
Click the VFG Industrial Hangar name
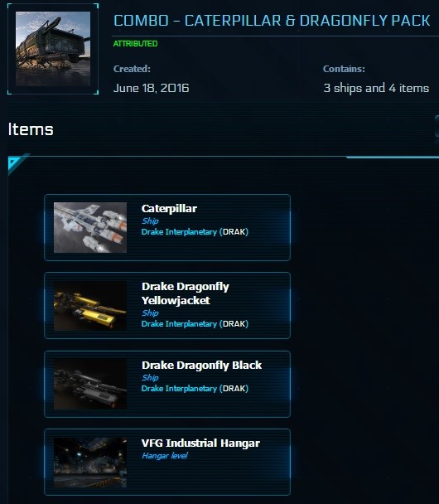(x=200, y=443)
